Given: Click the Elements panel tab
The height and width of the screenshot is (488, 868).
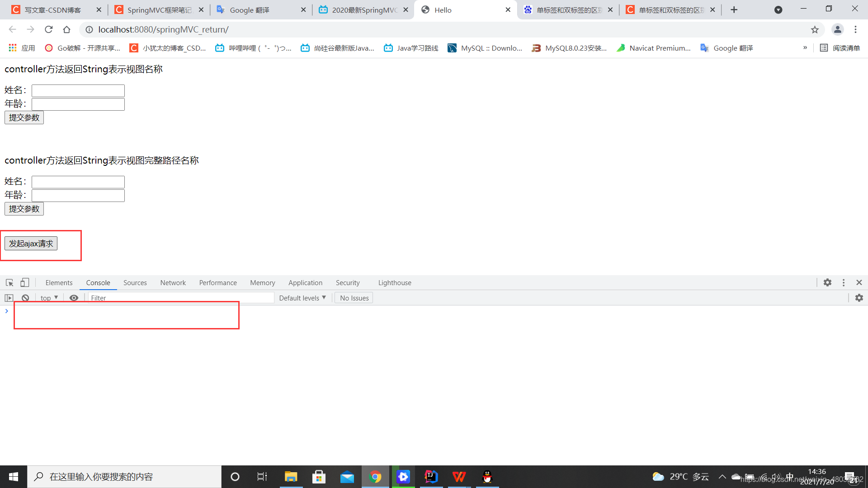Looking at the screenshot, I should tap(58, 282).
